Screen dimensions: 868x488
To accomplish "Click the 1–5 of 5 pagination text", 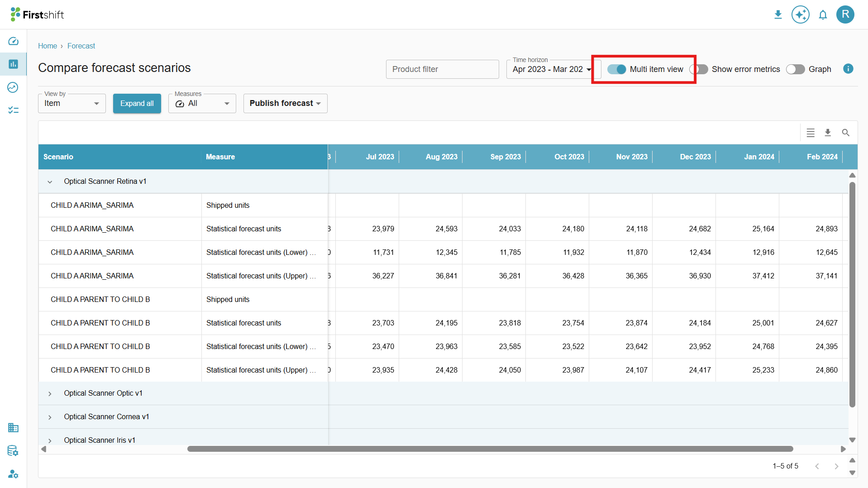I will 785,466.
